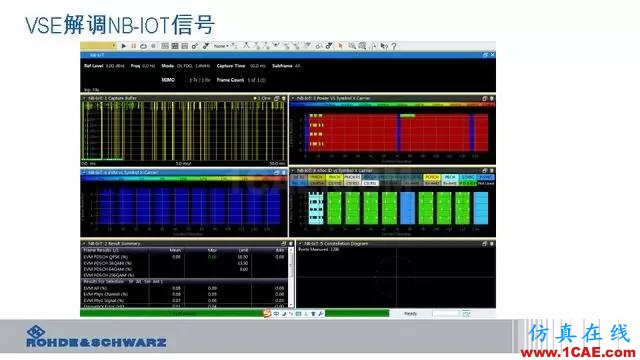Click the "Not Used" legend entry
The width and height of the screenshot is (640, 360).
(x=486, y=184)
